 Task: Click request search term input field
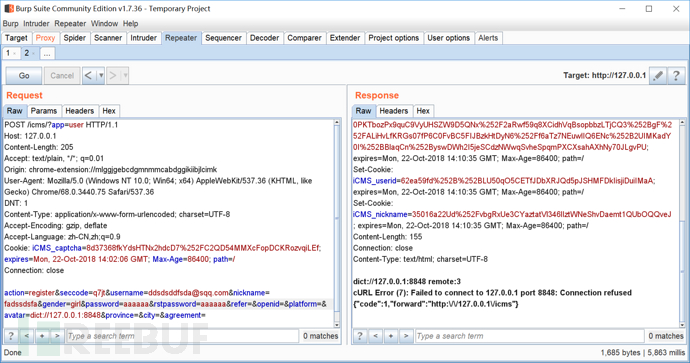click(x=182, y=336)
